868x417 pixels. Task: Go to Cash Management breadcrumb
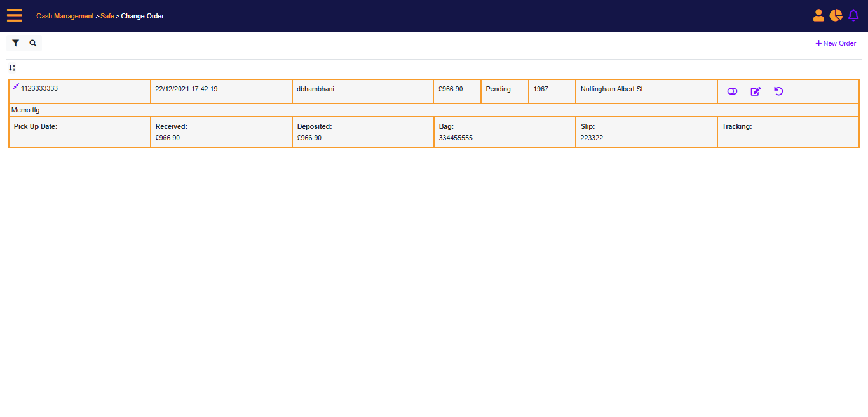click(x=65, y=16)
